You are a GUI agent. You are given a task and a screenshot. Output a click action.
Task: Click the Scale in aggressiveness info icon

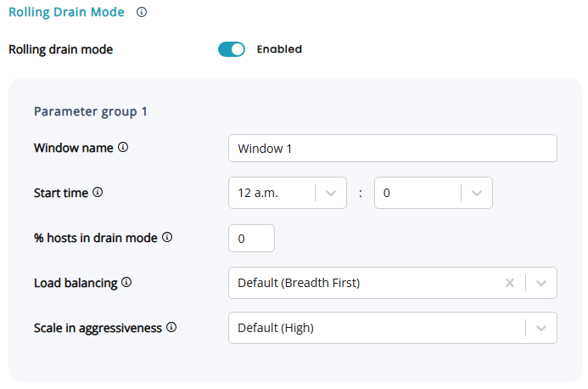pos(171,327)
